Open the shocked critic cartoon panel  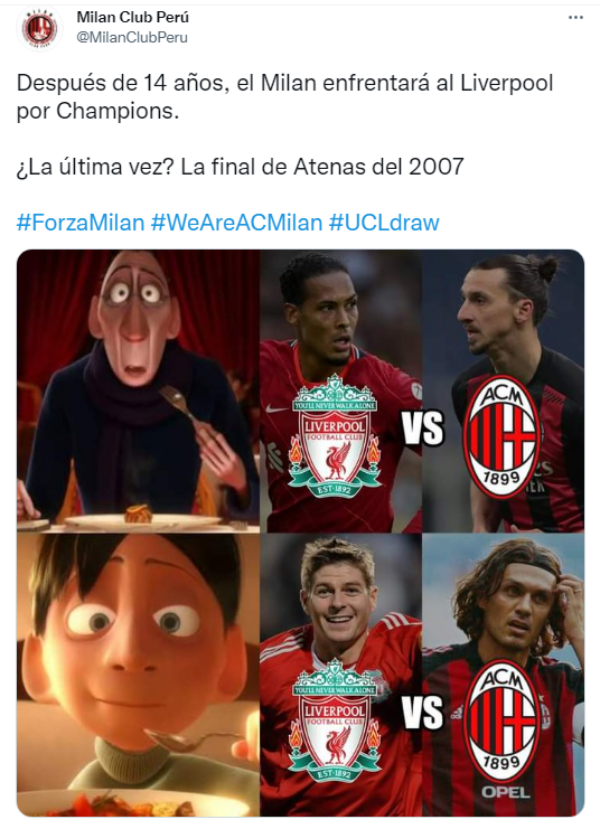tap(139, 391)
